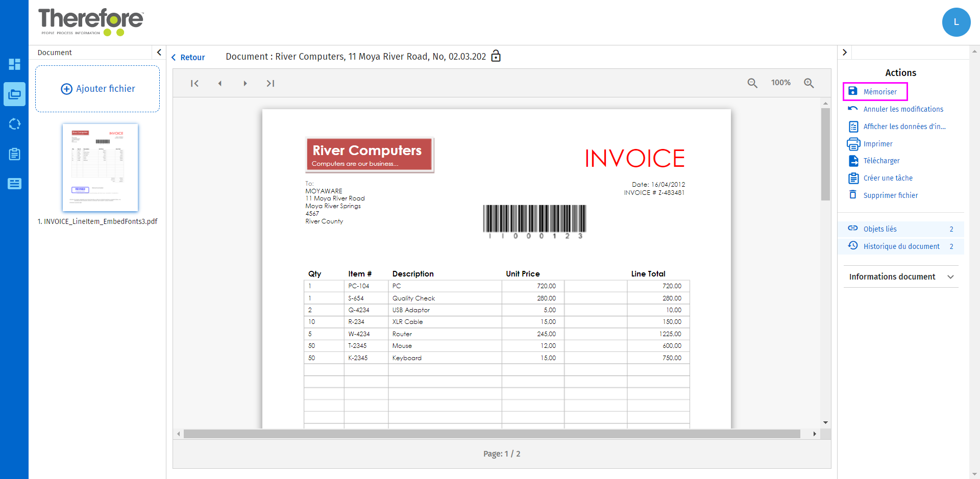Zoom out of the document
This screenshot has height=479, width=980.
click(x=752, y=83)
